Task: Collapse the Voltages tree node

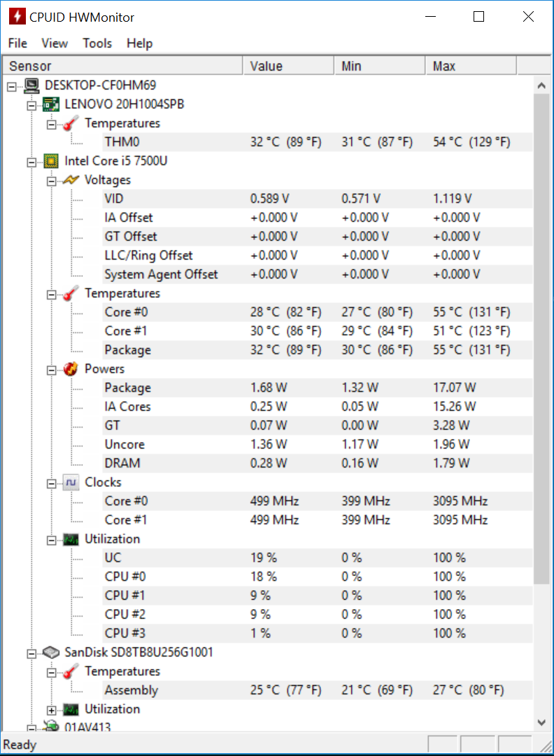Action: coord(52,181)
